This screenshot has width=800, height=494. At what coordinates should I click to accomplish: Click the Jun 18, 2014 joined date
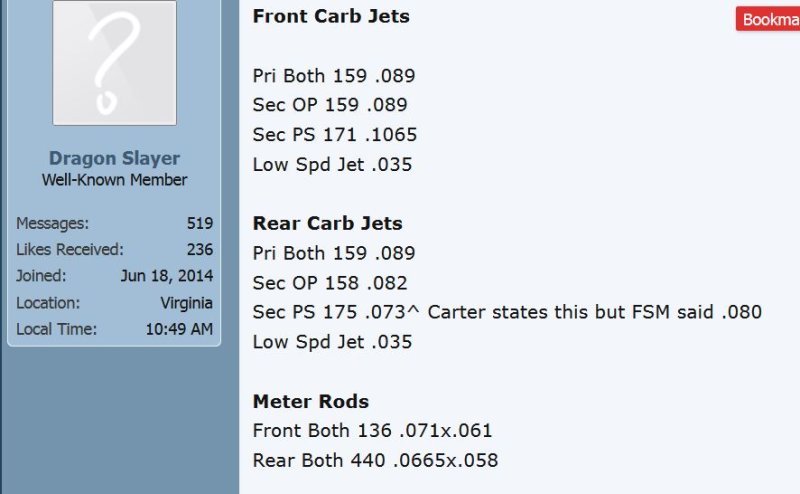(x=167, y=276)
